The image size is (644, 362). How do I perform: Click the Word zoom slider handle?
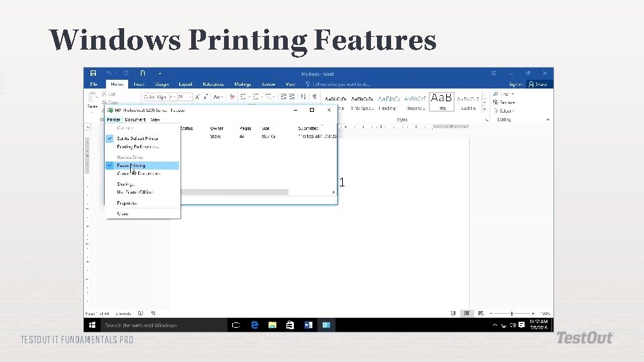click(512, 314)
